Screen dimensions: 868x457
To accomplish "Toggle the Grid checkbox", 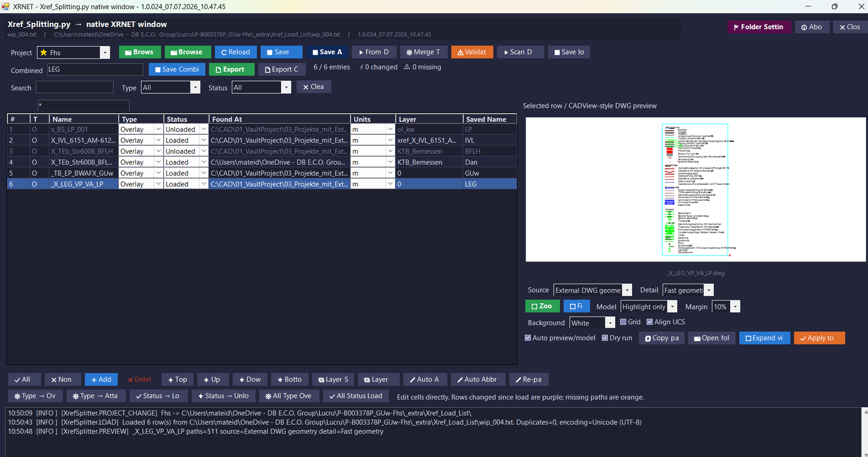I will [623, 322].
